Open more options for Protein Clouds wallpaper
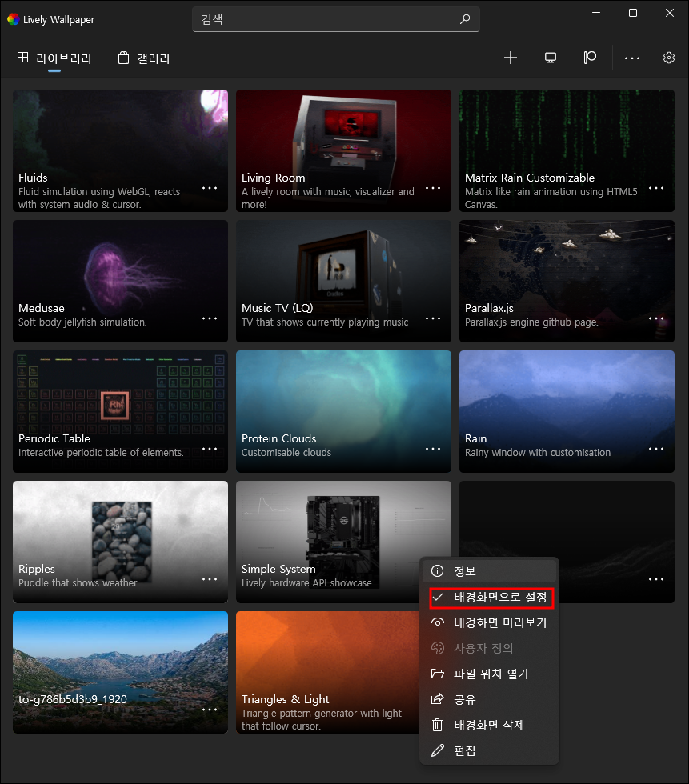Viewport: 689px width, 784px height. [x=432, y=449]
